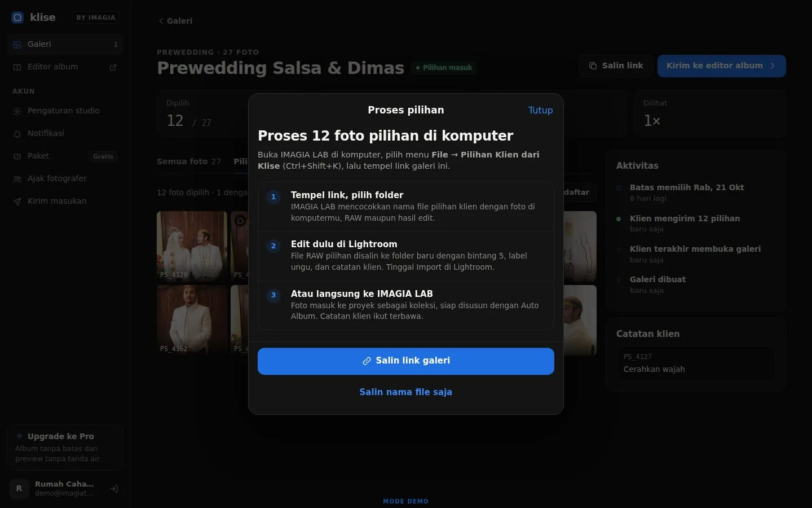Click the Dilihat 1× stat card
This screenshot has height=508, width=812.
[x=710, y=113]
